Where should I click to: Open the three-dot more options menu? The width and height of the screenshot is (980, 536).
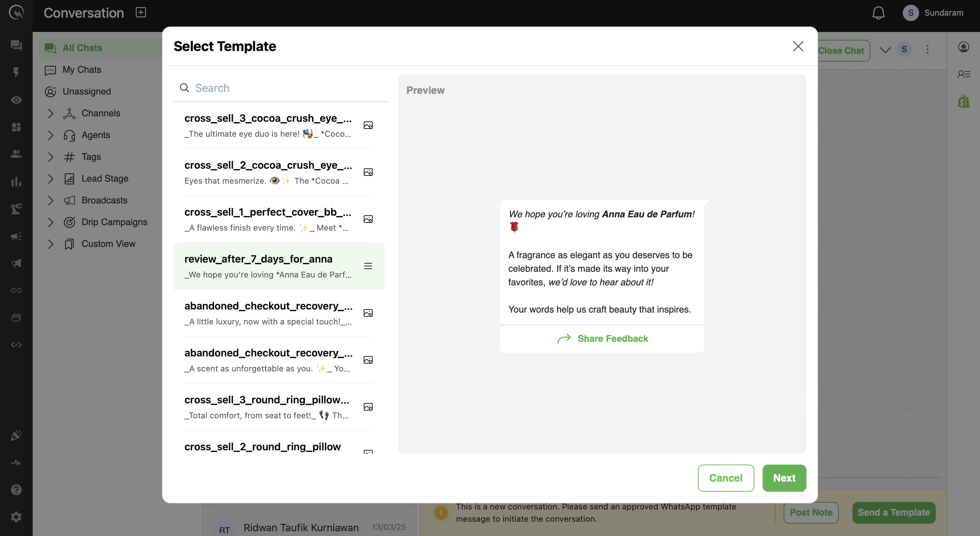tap(927, 49)
